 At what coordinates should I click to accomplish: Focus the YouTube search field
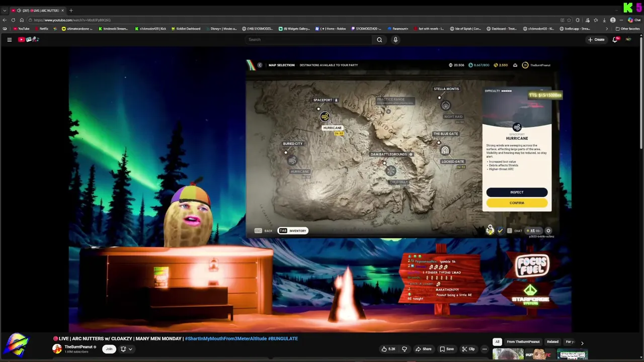309,40
